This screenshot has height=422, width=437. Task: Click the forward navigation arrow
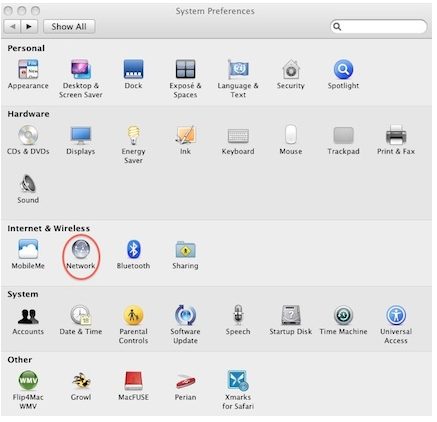point(29,26)
